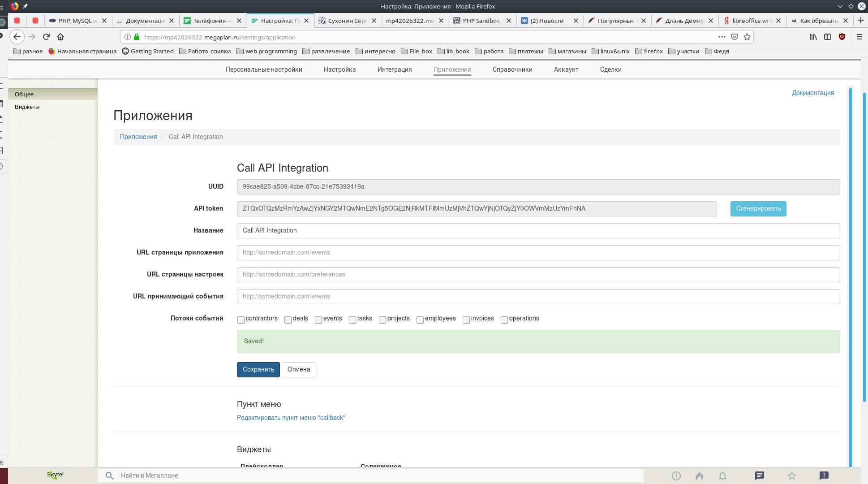This screenshot has width=868, height=484.
Task: Open the notifications bell icon
Action: pos(722,476)
